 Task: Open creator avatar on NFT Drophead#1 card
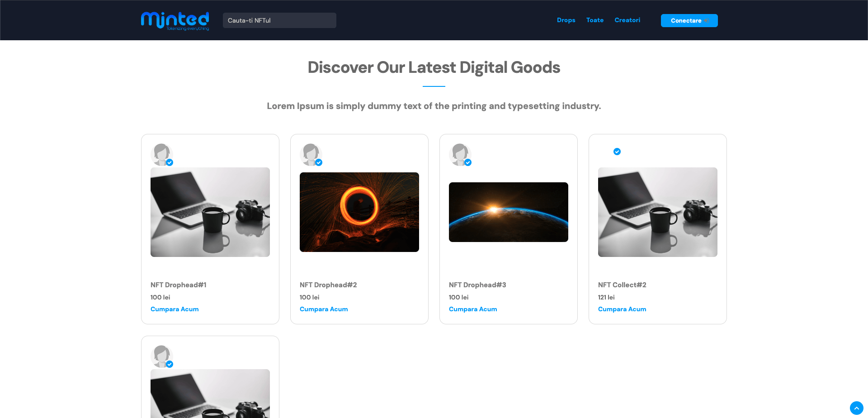pos(161,155)
